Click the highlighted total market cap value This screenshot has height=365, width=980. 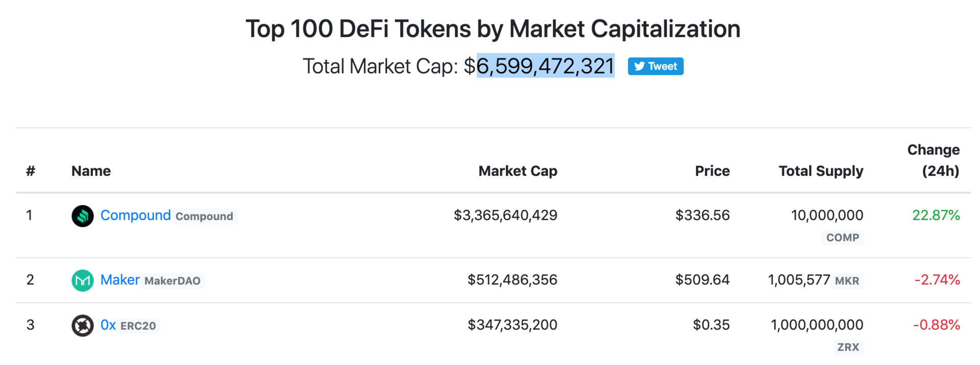[x=545, y=66]
